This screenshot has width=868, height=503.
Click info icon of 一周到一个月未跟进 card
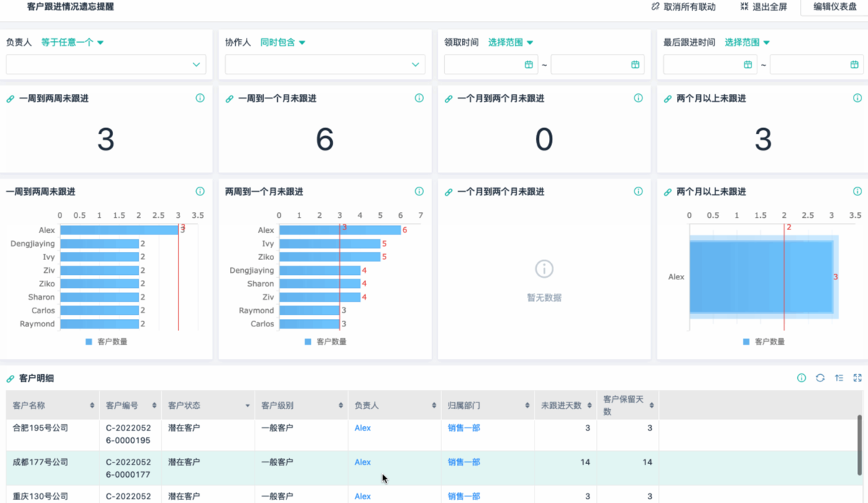click(419, 98)
